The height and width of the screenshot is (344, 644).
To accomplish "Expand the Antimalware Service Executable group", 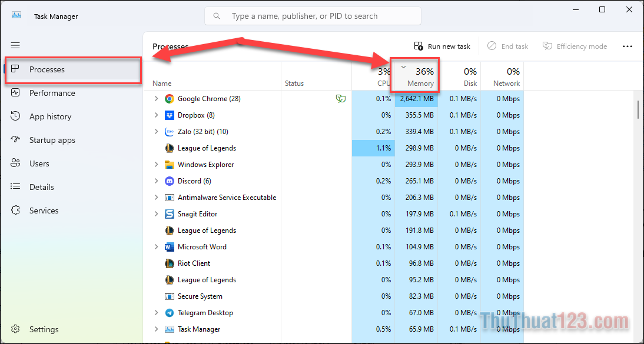I will pos(156,197).
